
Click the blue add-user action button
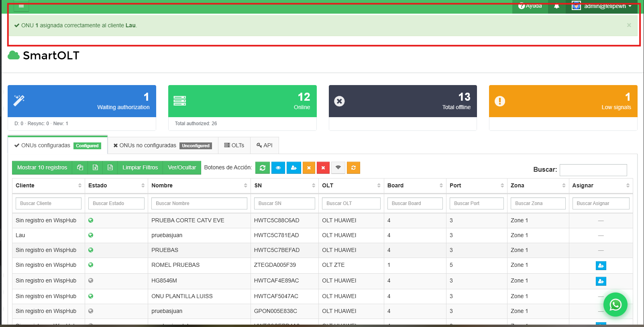293,168
